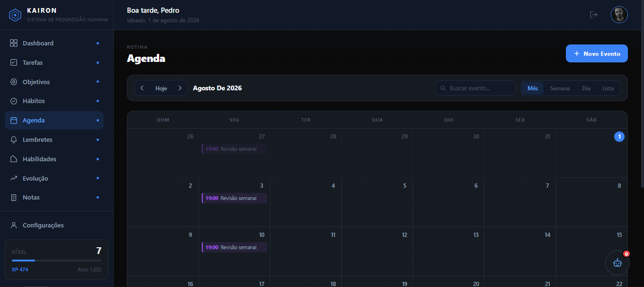
Task: Click the level number 7
Action: [98, 251]
